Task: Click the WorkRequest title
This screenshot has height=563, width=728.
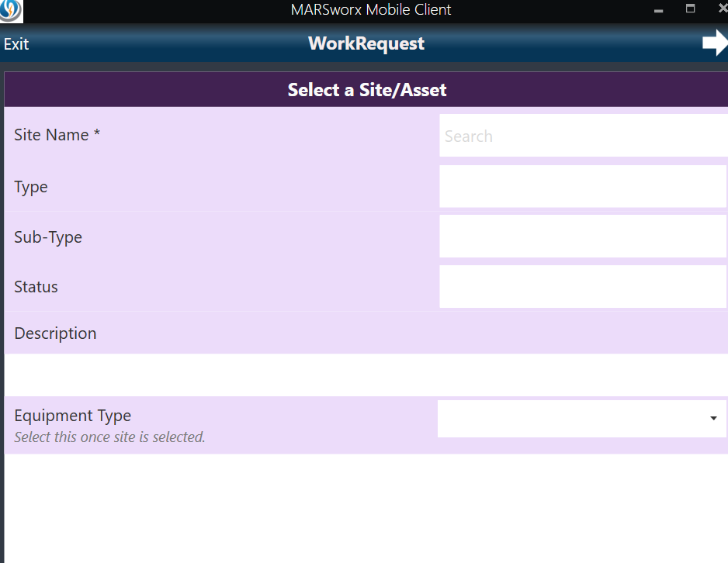Action: pyautogui.click(x=366, y=43)
